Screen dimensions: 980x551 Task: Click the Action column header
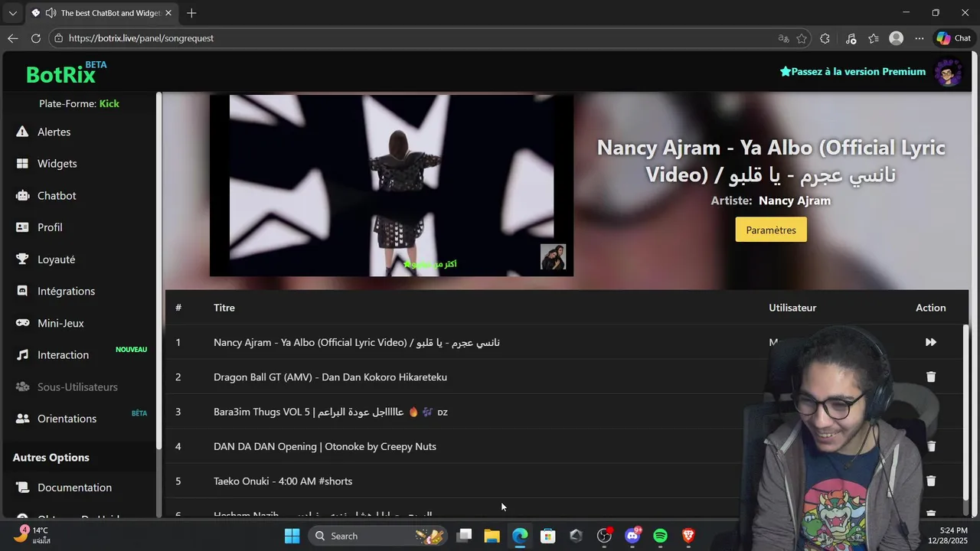coord(931,308)
